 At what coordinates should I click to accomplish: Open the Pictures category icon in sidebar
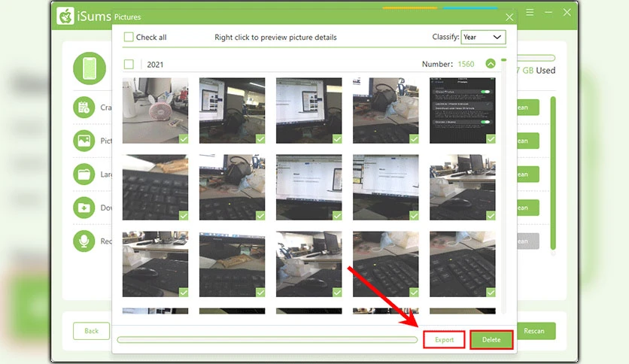(84, 141)
